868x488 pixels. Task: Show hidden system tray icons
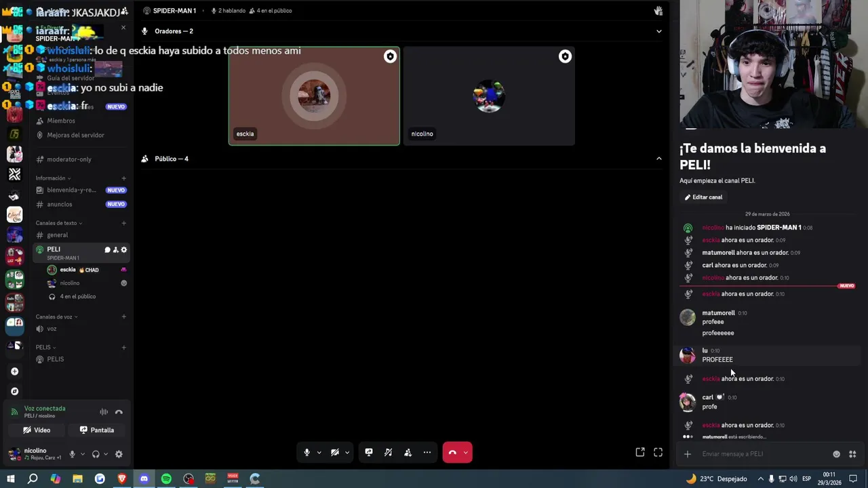[759, 479]
